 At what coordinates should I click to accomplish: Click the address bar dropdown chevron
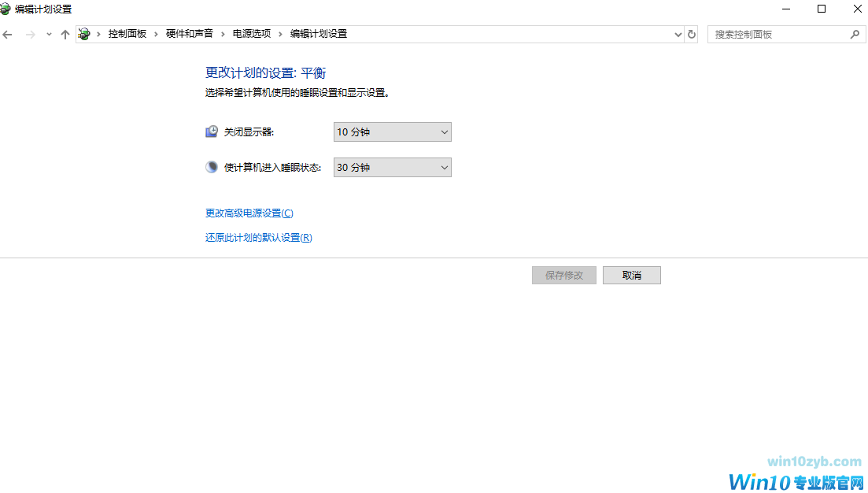point(678,34)
